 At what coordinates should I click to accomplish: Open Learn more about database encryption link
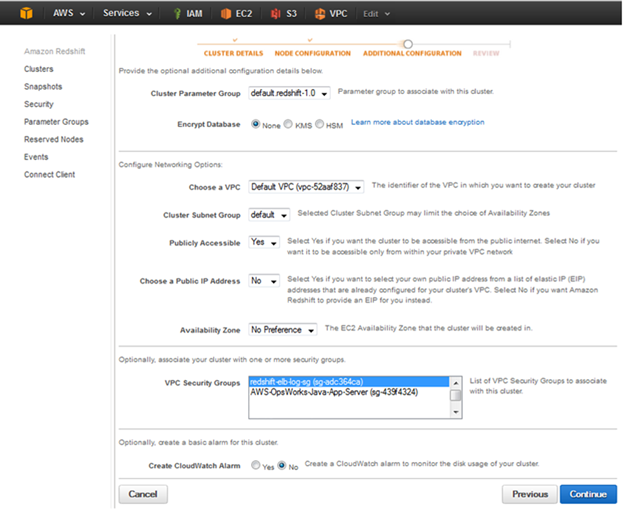[x=418, y=122]
